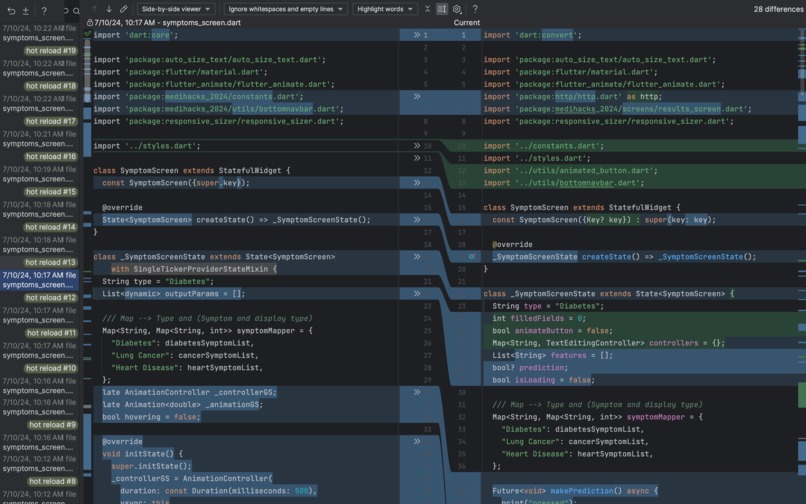The image size is (806, 504).
Task: Select the hot reload #11 label
Action: point(51,333)
